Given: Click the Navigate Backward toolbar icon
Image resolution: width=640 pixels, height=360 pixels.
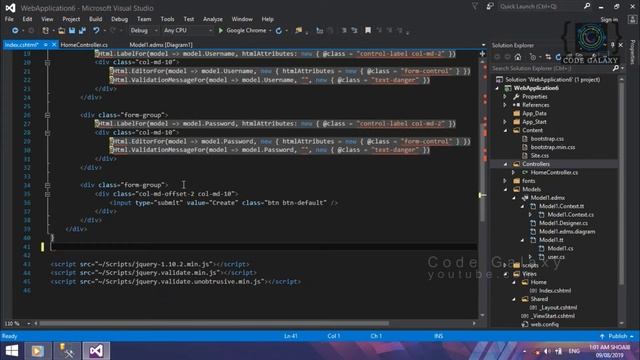Looking at the screenshot, I should pos(15,31).
